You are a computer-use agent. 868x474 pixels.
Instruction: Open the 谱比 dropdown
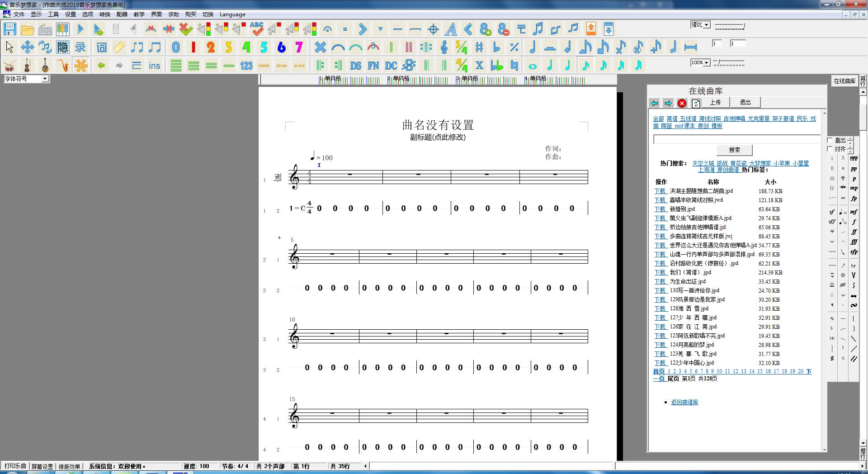point(706,25)
